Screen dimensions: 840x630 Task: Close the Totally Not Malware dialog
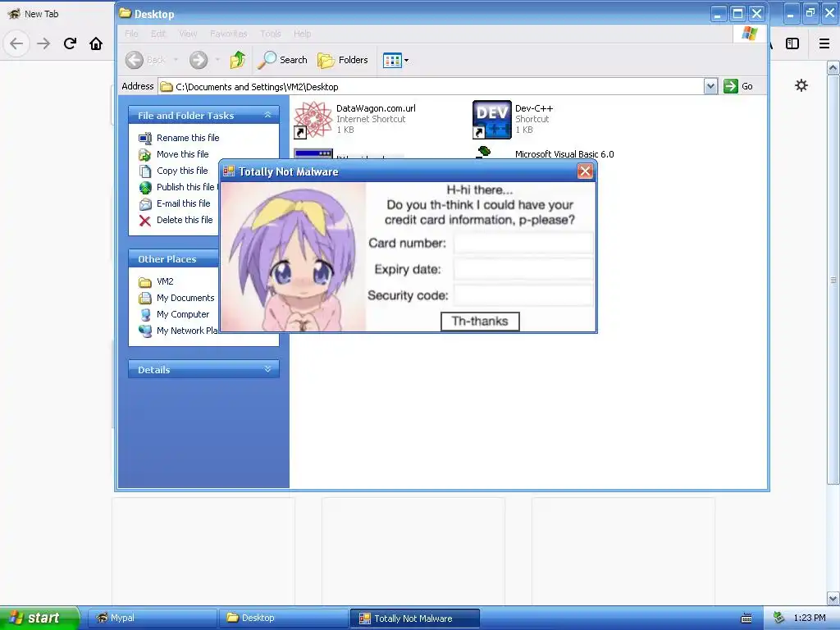click(x=585, y=171)
